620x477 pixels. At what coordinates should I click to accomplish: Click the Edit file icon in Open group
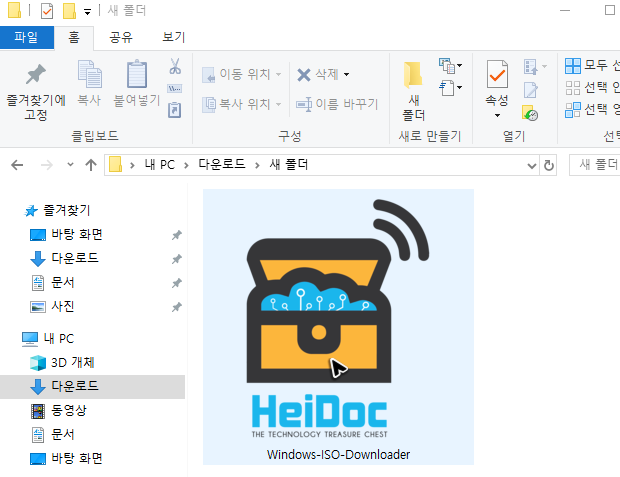tap(531, 90)
